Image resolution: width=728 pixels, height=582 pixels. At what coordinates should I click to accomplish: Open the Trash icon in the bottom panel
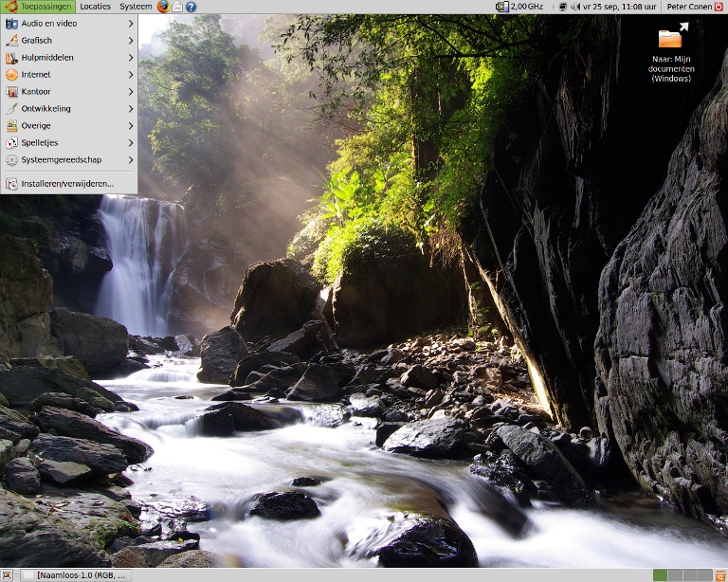click(720, 575)
